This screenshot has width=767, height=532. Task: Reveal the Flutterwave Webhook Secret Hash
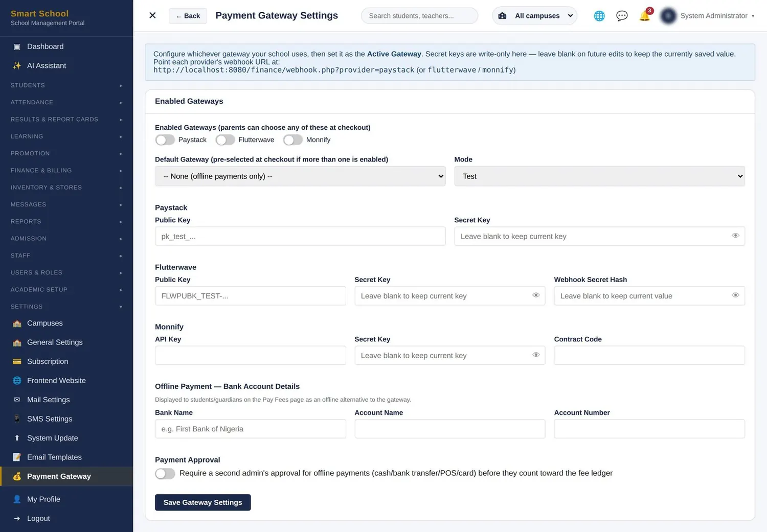click(735, 295)
